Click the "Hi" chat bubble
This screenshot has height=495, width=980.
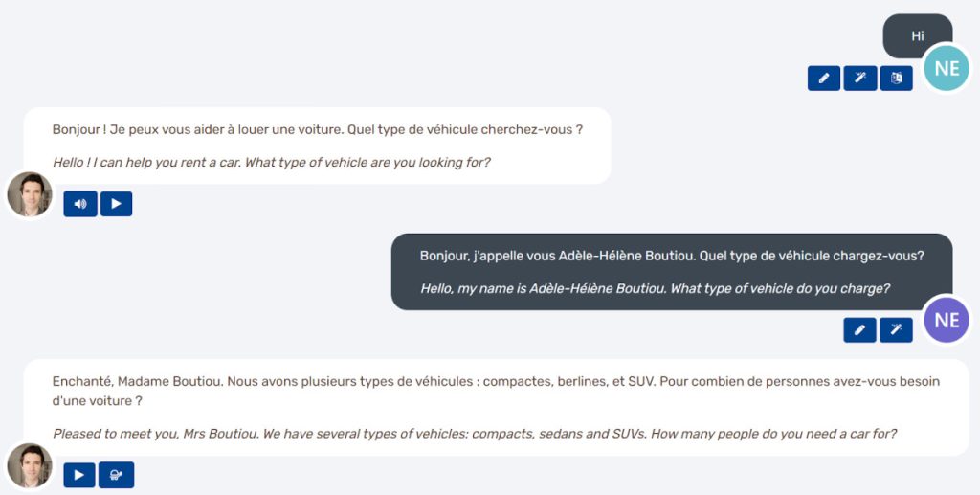pos(917,36)
